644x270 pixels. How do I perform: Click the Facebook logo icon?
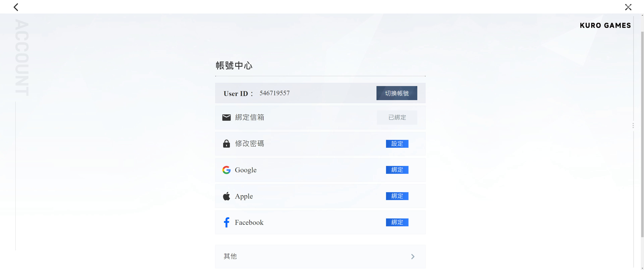click(226, 222)
